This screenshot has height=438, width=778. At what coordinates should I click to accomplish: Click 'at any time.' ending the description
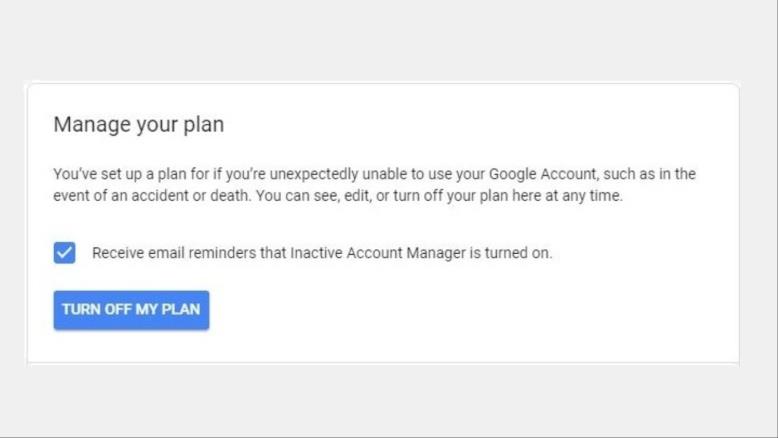tap(584, 195)
